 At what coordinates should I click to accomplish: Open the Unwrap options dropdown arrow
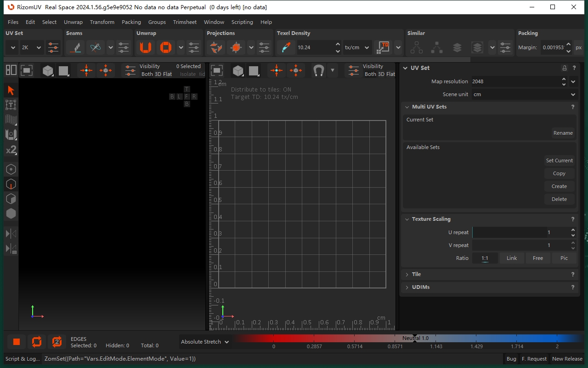[x=181, y=47]
